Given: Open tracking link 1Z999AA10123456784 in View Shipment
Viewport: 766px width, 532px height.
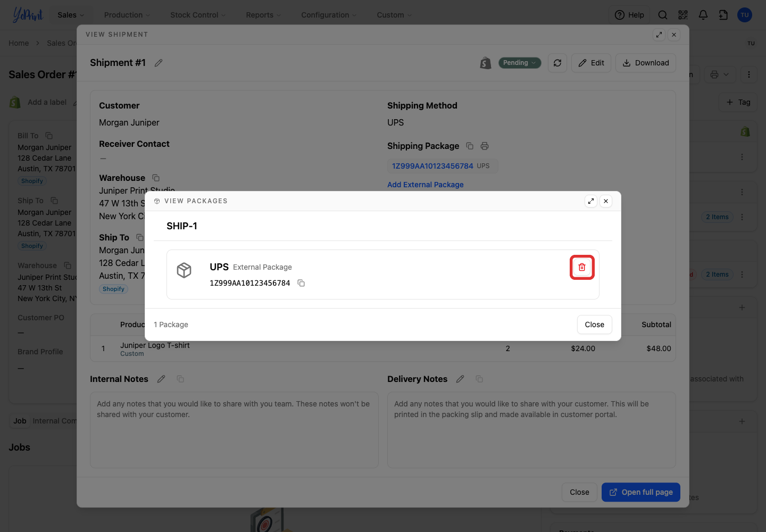Looking at the screenshot, I should click(432, 166).
